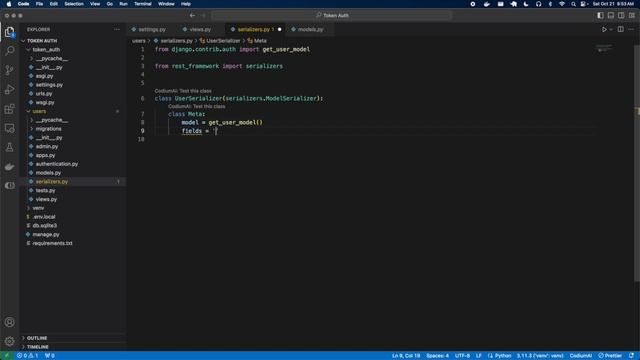Open wsgi.py in the explorer
This screenshot has width=640, height=360.
click(x=45, y=102)
